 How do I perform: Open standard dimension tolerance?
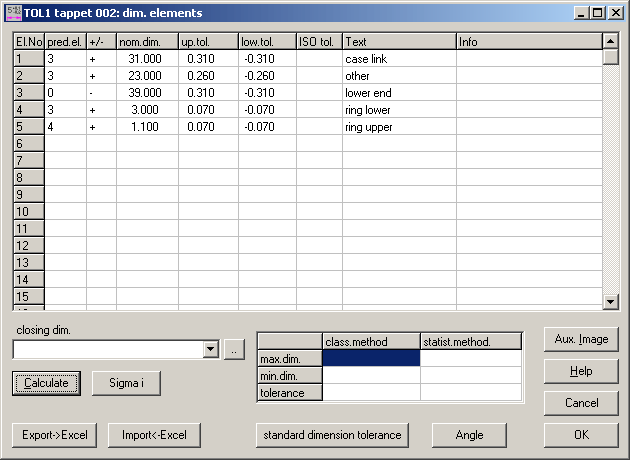coord(332,435)
